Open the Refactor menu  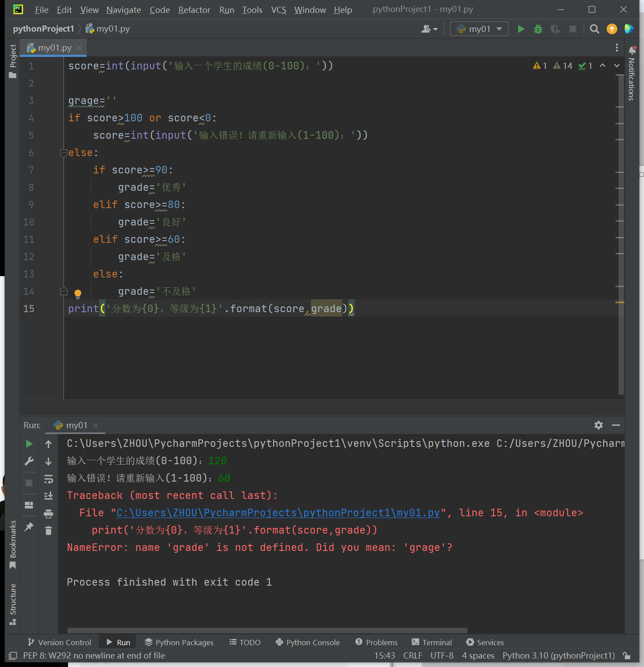[194, 10]
